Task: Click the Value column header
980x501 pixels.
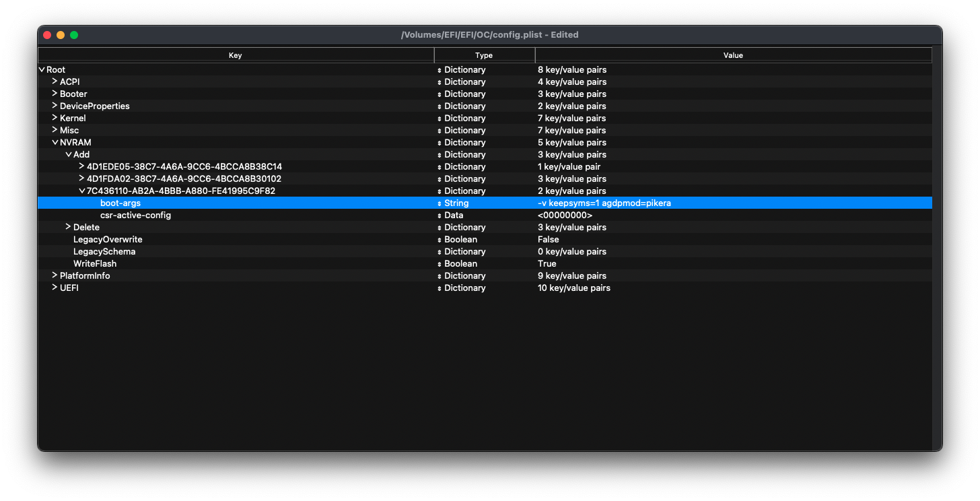Action: click(x=733, y=55)
